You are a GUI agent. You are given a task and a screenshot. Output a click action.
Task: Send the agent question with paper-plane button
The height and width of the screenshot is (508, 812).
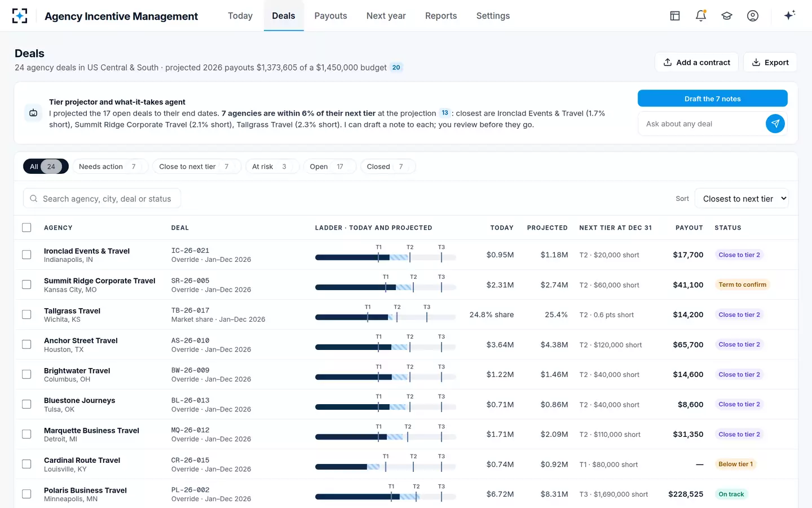(x=775, y=124)
